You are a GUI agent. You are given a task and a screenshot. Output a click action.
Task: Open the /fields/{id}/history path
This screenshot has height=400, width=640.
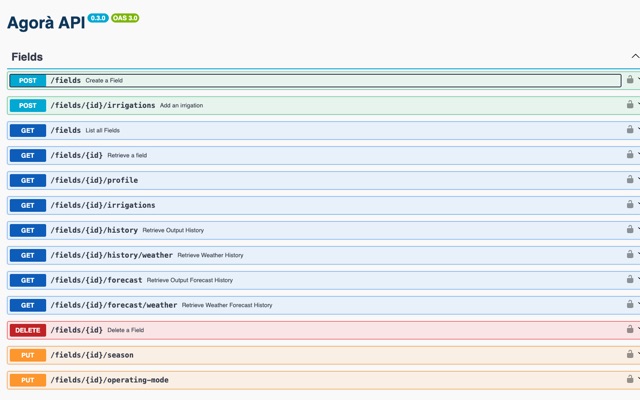(x=94, y=230)
